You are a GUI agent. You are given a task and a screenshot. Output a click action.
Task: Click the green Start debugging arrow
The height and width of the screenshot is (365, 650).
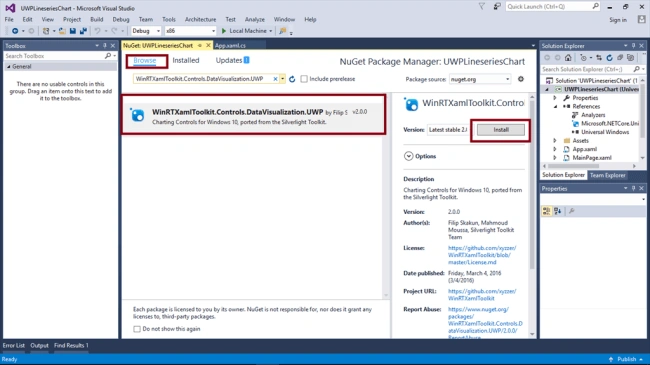pos(224,31)
